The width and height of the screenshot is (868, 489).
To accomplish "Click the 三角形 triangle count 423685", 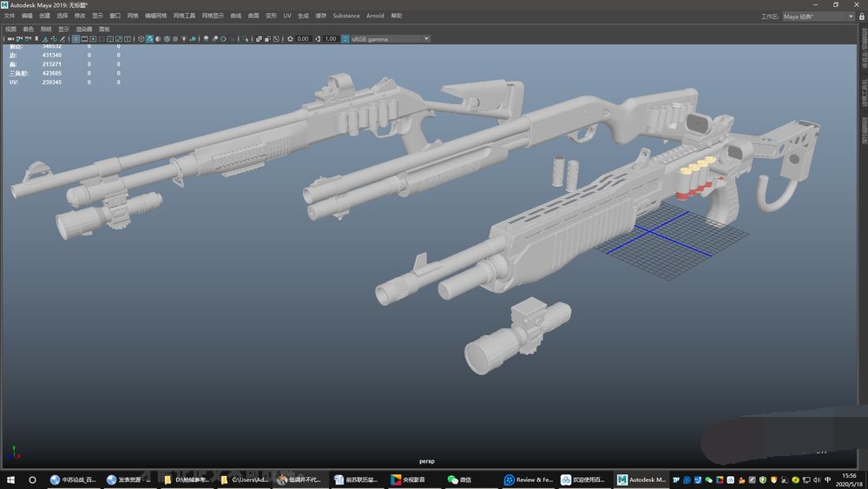I will click(x=52, y=73).
